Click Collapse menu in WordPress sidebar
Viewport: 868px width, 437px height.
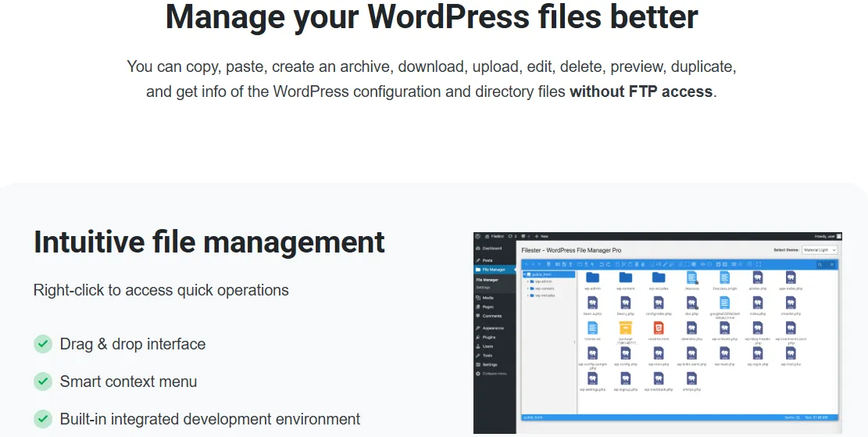[491, 374]
